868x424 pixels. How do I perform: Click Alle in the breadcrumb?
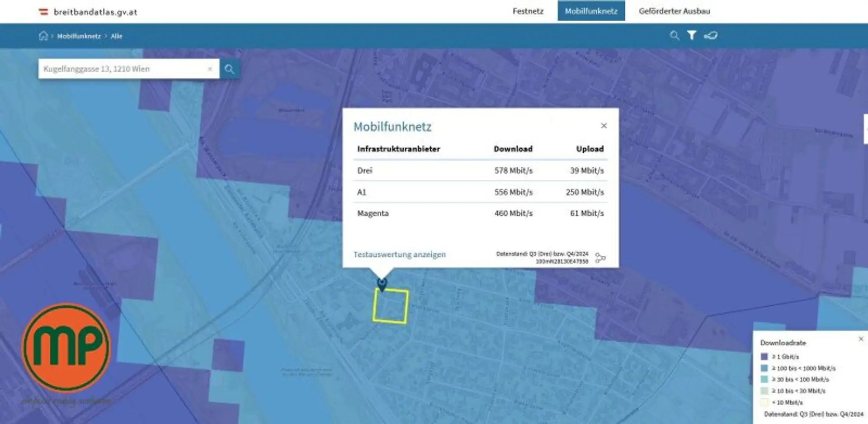click(117, 36)
